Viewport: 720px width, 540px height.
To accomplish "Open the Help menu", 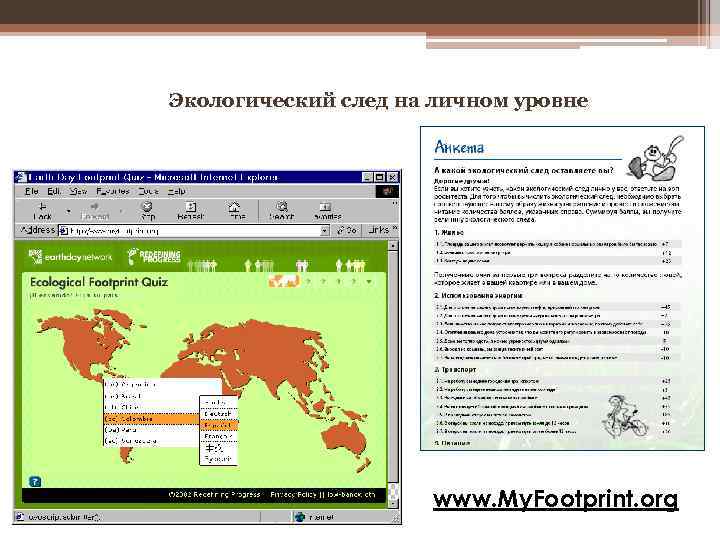I will [177, 191].
